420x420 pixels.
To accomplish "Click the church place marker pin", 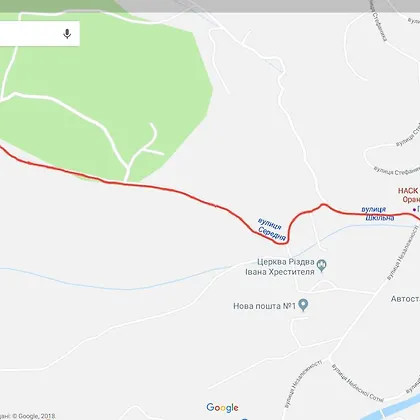I will [321, 266].
